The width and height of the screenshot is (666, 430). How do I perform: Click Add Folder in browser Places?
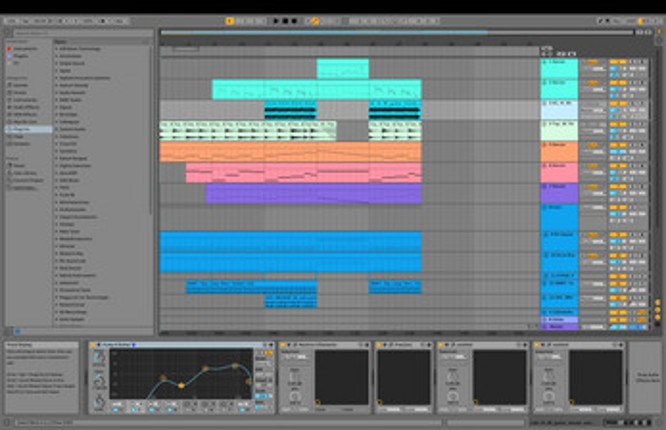pos(22,187)
